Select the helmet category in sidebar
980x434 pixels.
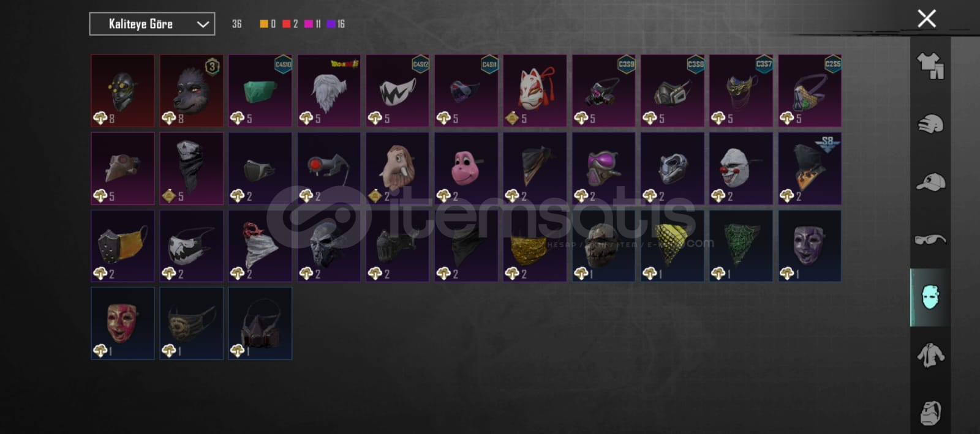point(930,124)
